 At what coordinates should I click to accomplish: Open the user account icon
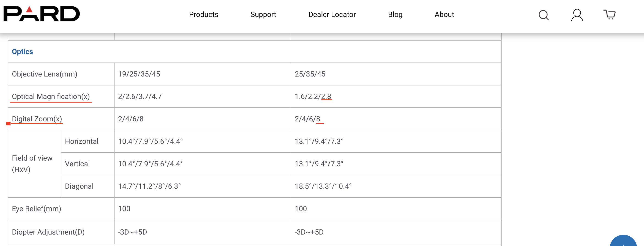pyautogui.click(x=577, y=15)
